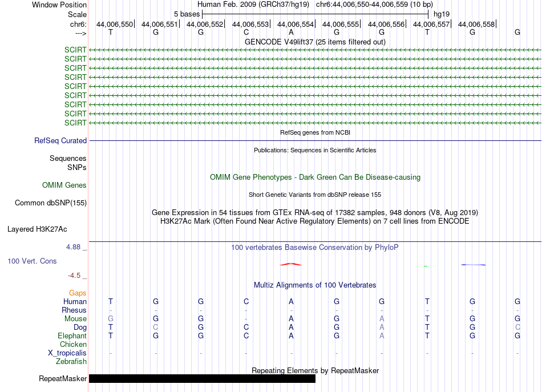Open the 'RefSeq genes from NCBI' track title
Screen dimensions: 542x392
[x=315, y=132]
